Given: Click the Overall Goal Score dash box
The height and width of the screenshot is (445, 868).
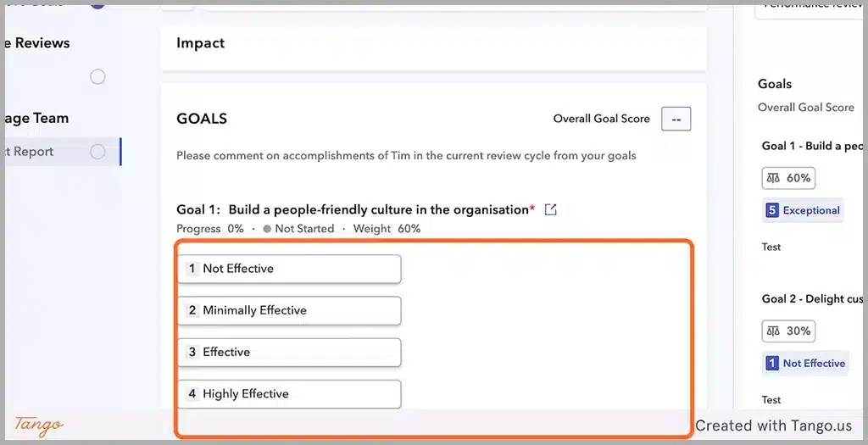Looking at the screenshot, I should pyautogui.click(x=676, y=119).
